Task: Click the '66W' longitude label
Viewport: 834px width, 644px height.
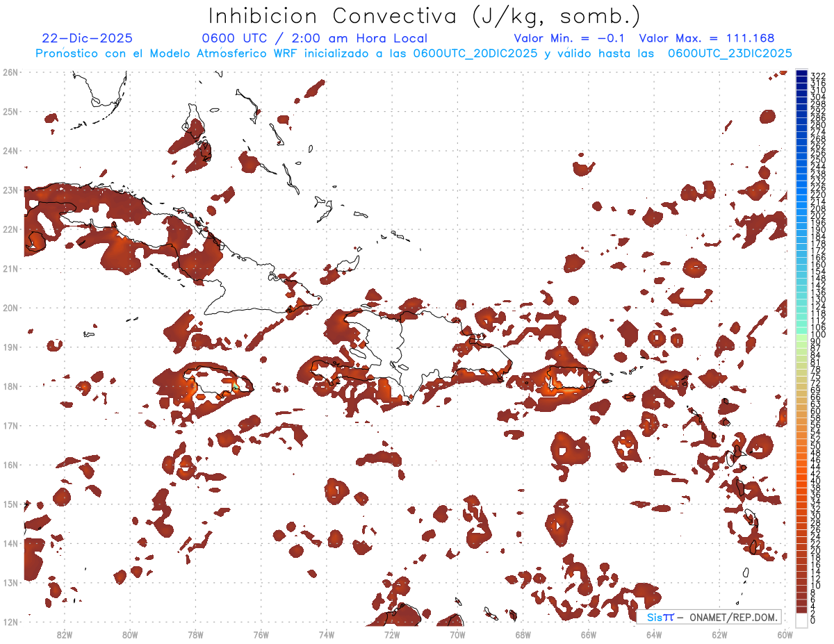Action: (588, 635)
